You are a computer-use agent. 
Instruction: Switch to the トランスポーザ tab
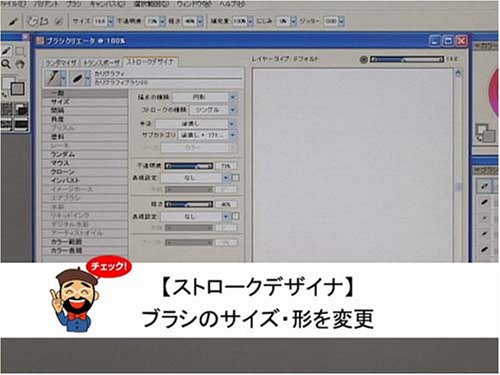[x=101, y=63]
